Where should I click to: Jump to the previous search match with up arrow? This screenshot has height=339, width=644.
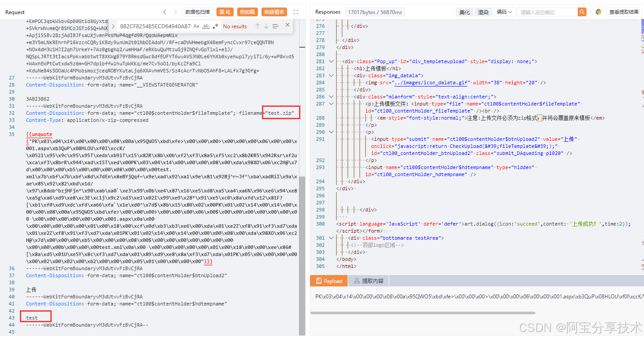258,26
